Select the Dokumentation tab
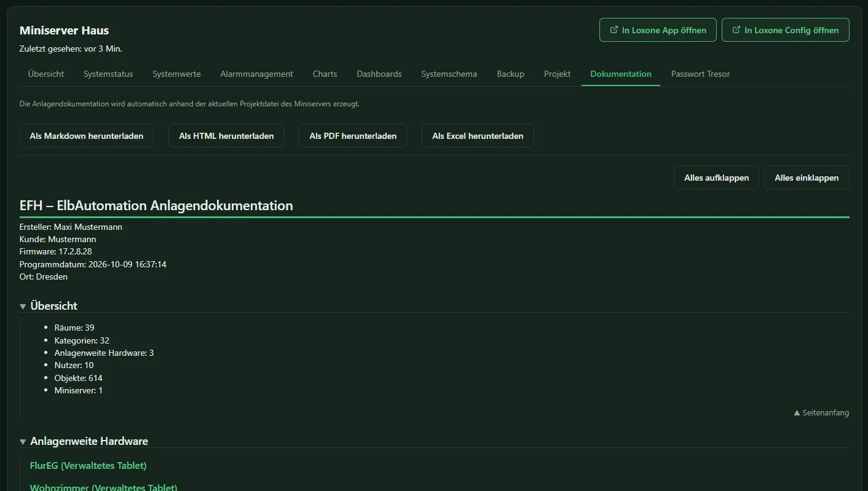This screenshot has height=491, width=868. pyautogui.click(x=621, y=74)
